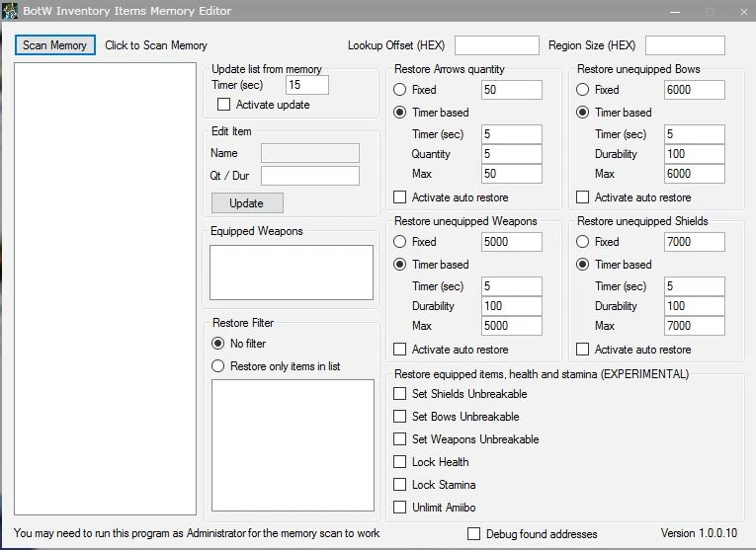Click the Shields Fixed value field

695,242
